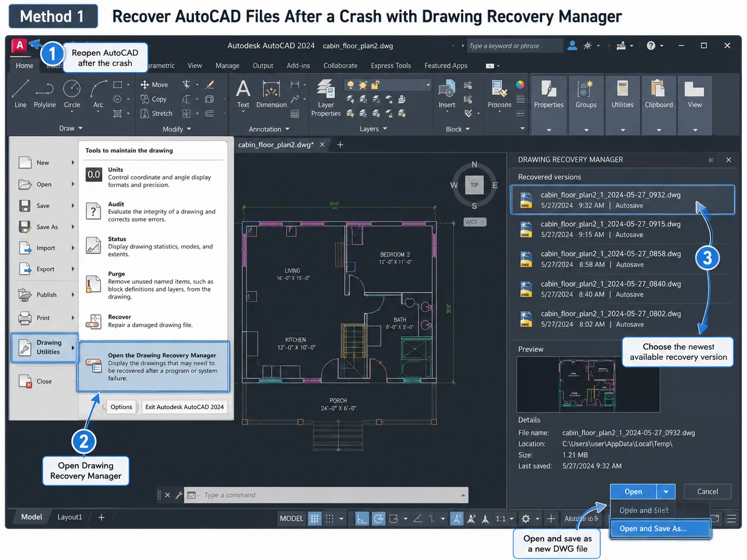Select the Polyline tool

45,93
